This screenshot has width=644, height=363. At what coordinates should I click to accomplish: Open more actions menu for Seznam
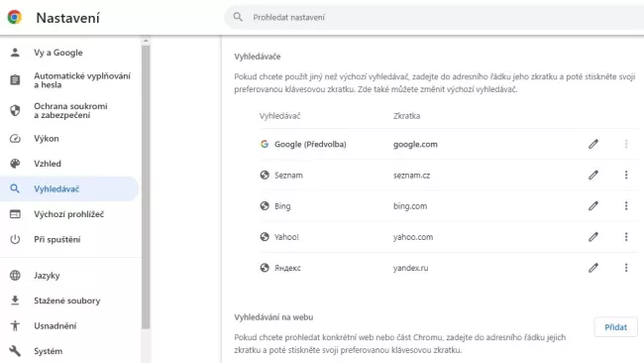click(626, 175)
